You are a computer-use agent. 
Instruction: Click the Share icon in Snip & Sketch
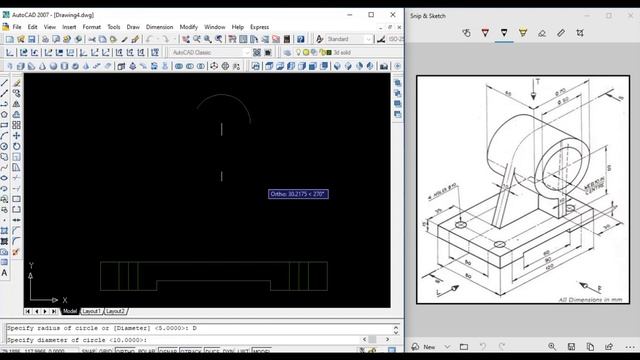coord(609,347)
